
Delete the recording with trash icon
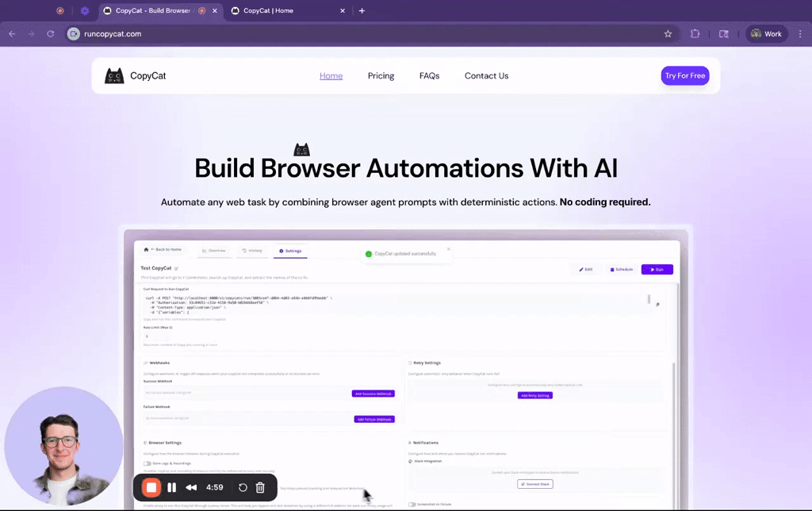pos(260,487)
